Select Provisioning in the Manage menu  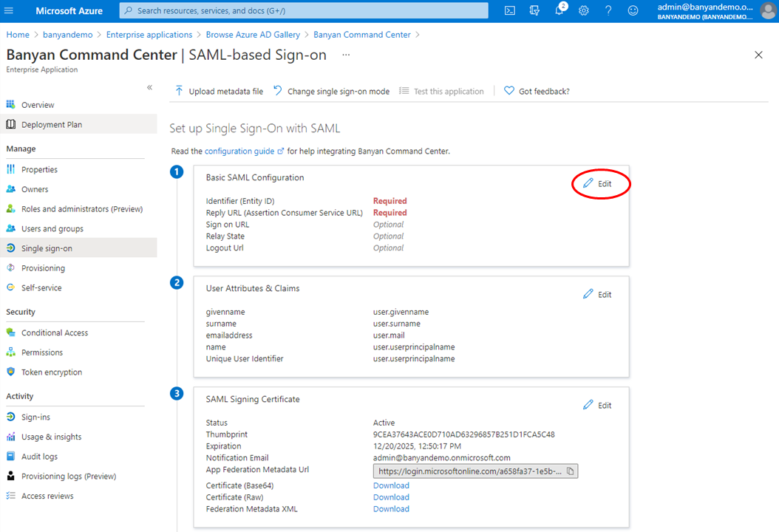pyautogui.click(x=43, y=268)
